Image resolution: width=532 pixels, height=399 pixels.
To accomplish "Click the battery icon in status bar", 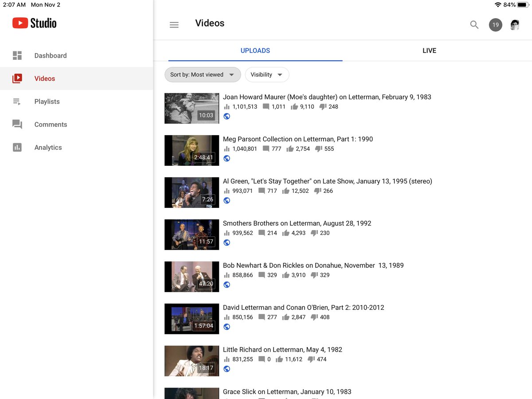I will tap(522, 5).
